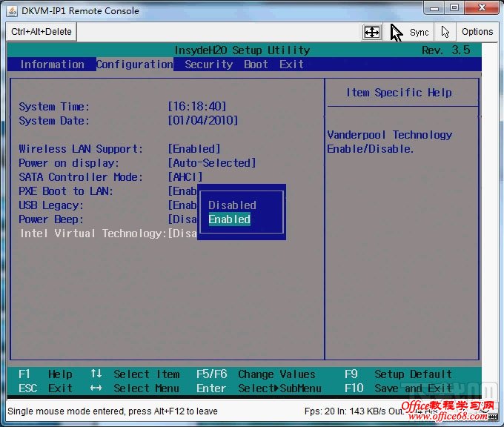Click the Sync mouse button
The width and height of the screenshot is (504, 427).
[409, 32]
